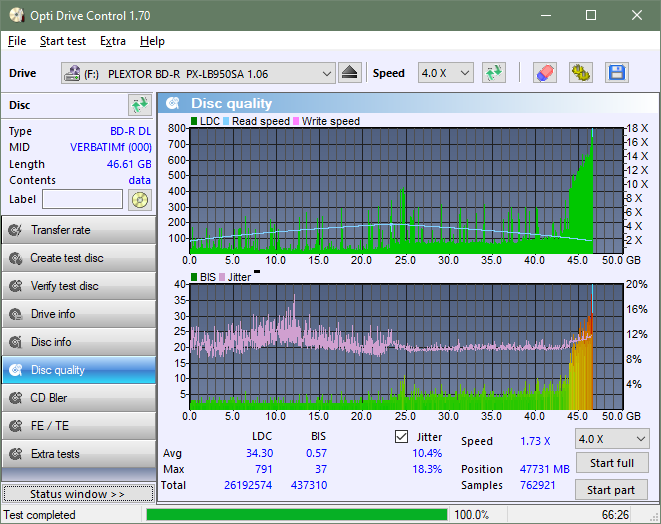Screen dimensions: 661x524
Task: Select the Verify test disc button
Action: tap(79, 286)
